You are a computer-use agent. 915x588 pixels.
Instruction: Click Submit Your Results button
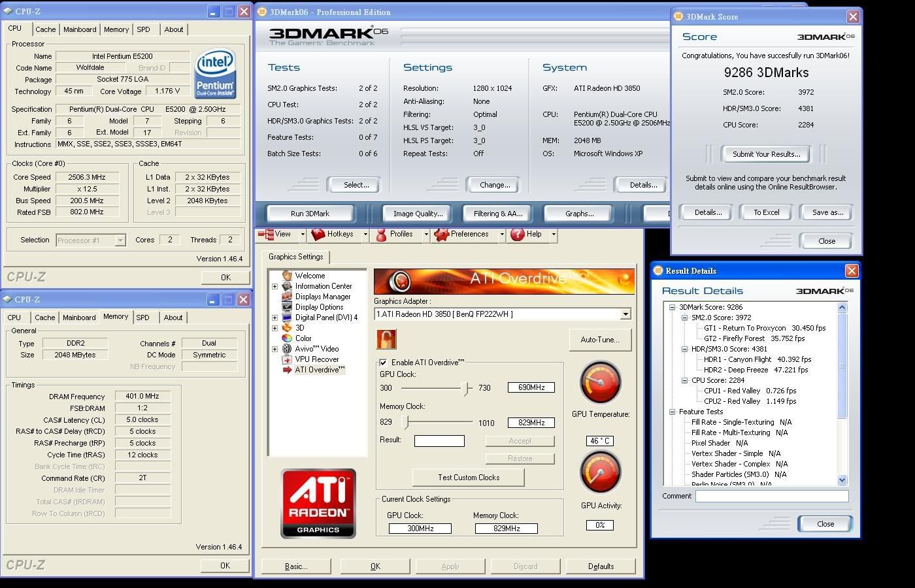click(x=766, y=154)
